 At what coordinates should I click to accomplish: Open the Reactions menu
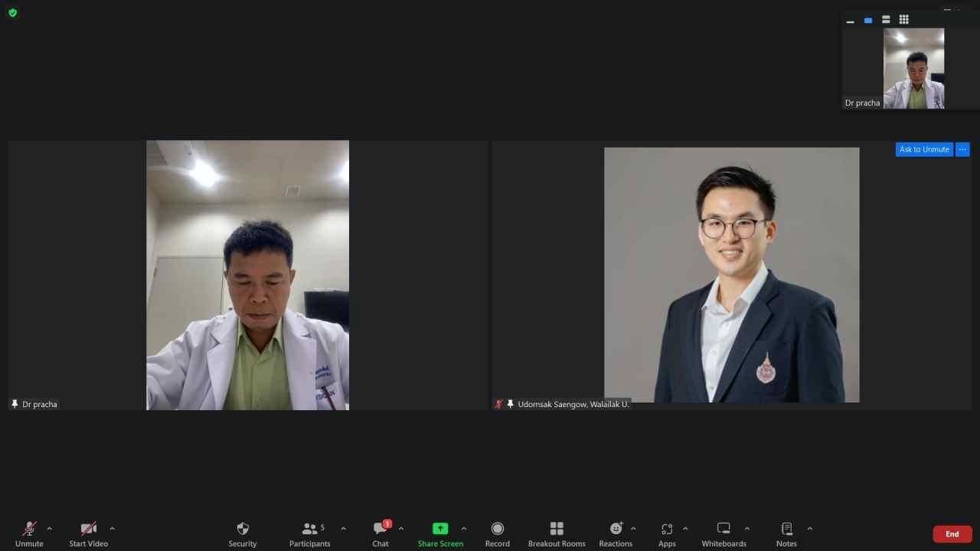(x=616, y=533)
